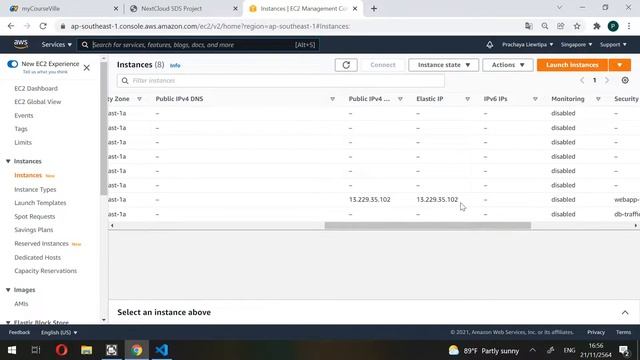Open Actions dropdown
This screenshot has height=360, width=640.
pos(508,65)
